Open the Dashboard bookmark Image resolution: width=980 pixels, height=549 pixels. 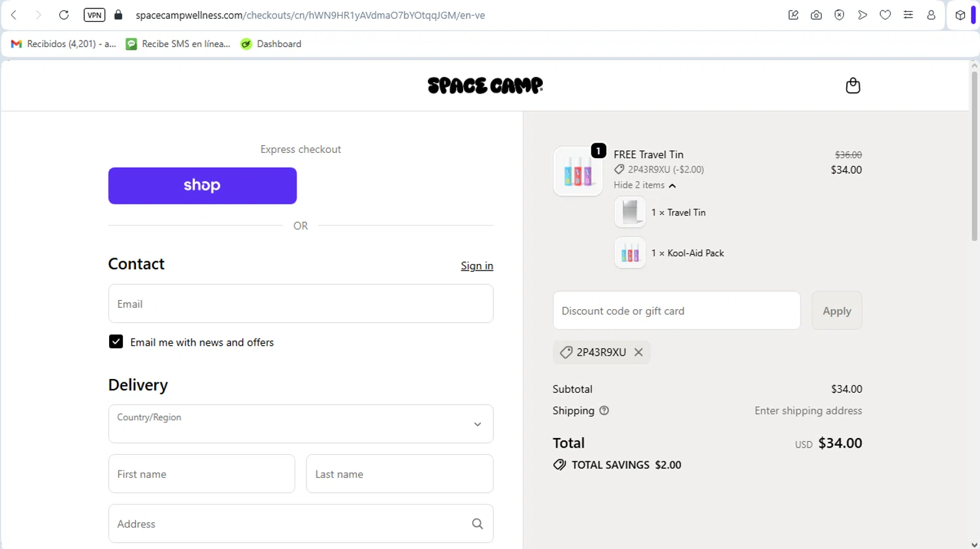(271, 44)
